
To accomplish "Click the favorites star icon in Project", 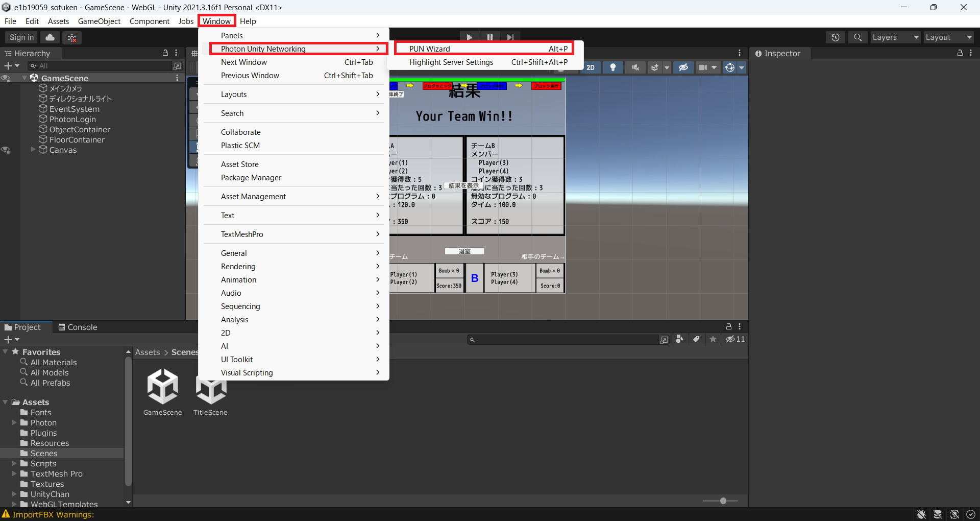I will [x=713, y=339].
